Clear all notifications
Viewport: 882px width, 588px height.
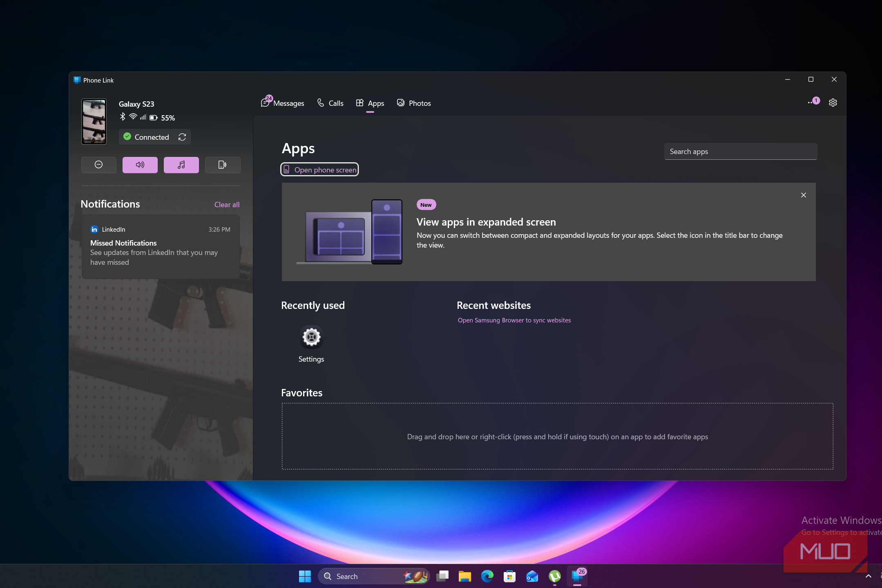coord(227,205)
